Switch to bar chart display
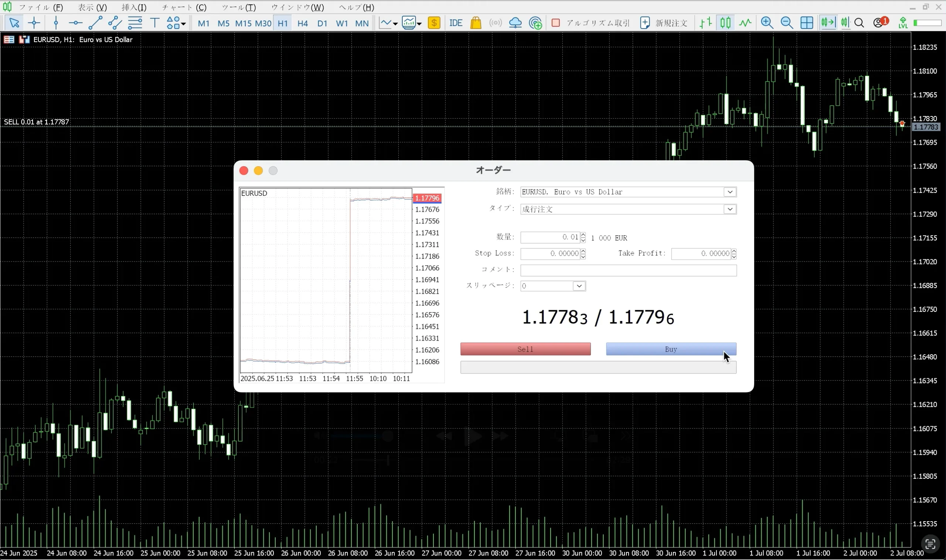The height and width of the screenshot is (560, 946). pyautogui.click(x=705, y=23)
